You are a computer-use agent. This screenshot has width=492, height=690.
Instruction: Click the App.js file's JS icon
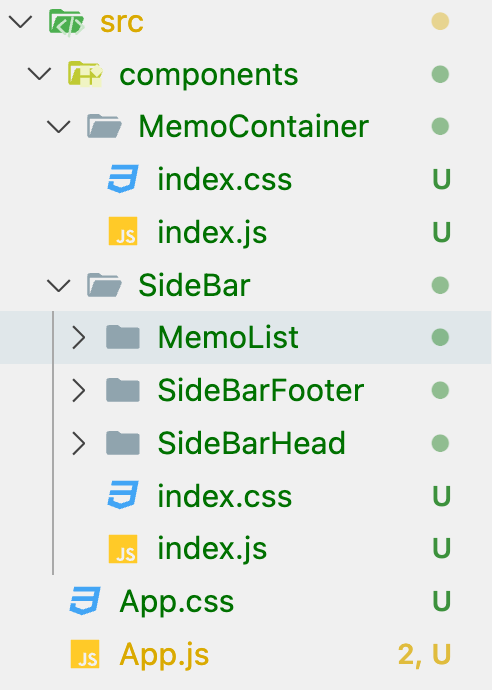[85, 654]
